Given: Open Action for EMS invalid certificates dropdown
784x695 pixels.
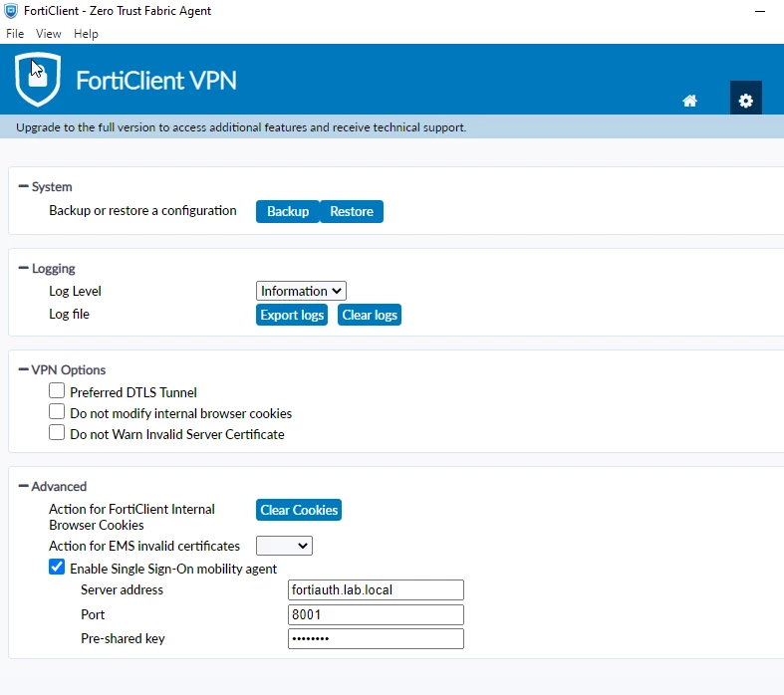Looking at the screenshot, I should 284,546.
